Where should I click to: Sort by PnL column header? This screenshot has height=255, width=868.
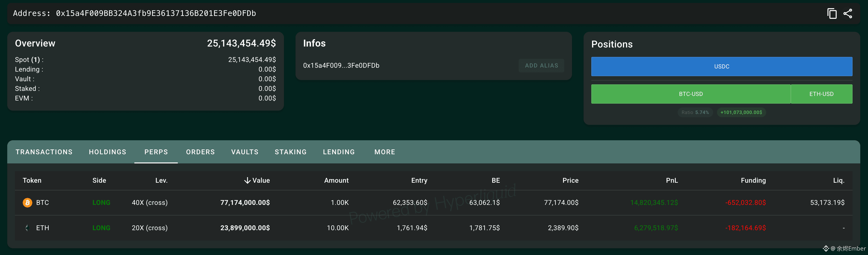point(672,181)
